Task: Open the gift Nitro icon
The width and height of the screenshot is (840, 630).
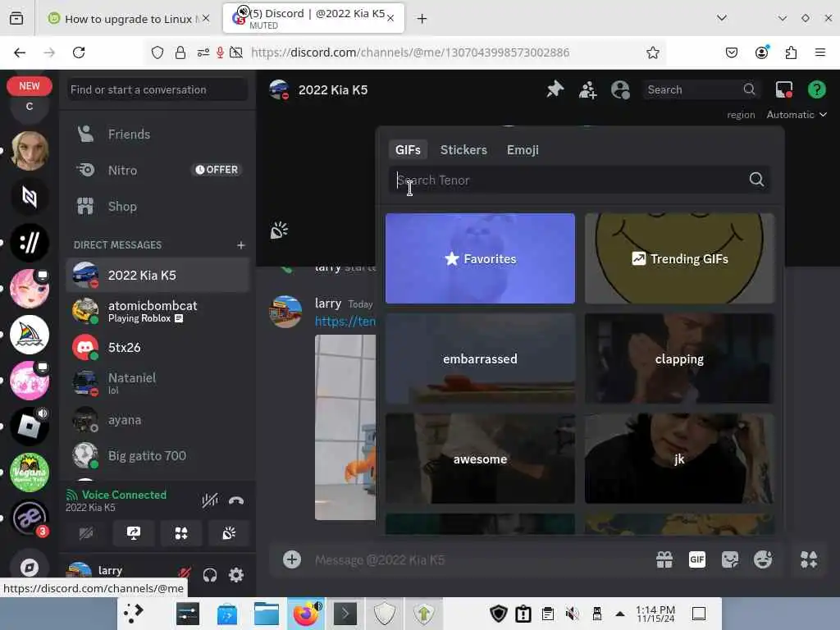Action: pos(664,559)
